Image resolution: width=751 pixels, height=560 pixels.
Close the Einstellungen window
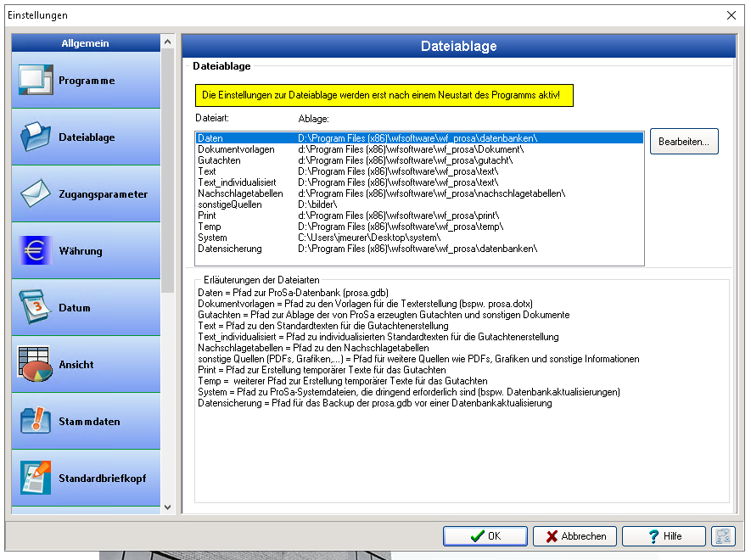(731, 15)
